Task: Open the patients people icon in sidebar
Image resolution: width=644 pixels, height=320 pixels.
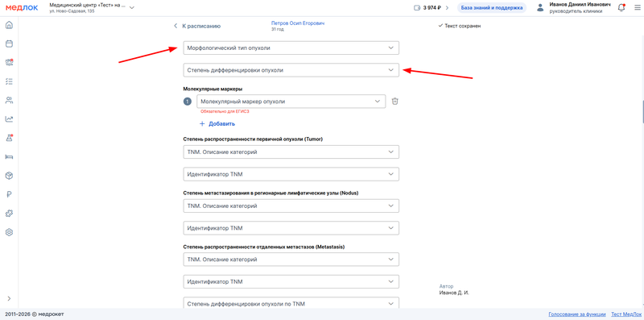Action: [x=9, y=100]
